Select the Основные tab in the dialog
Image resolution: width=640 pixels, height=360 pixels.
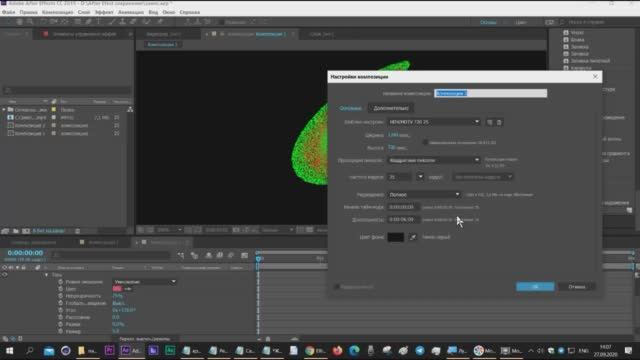pyautogui.click(x=350, y=108)
